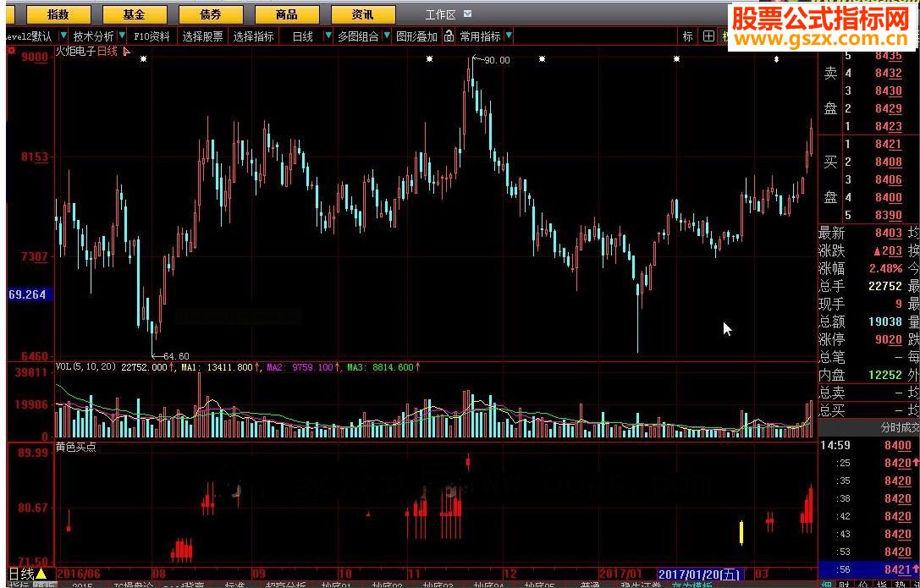Image resolution: width=920 pixels, height=588 pixels.
Task: Click the star info marker nearest the 90.00 peak
Action: coord(429,58)
